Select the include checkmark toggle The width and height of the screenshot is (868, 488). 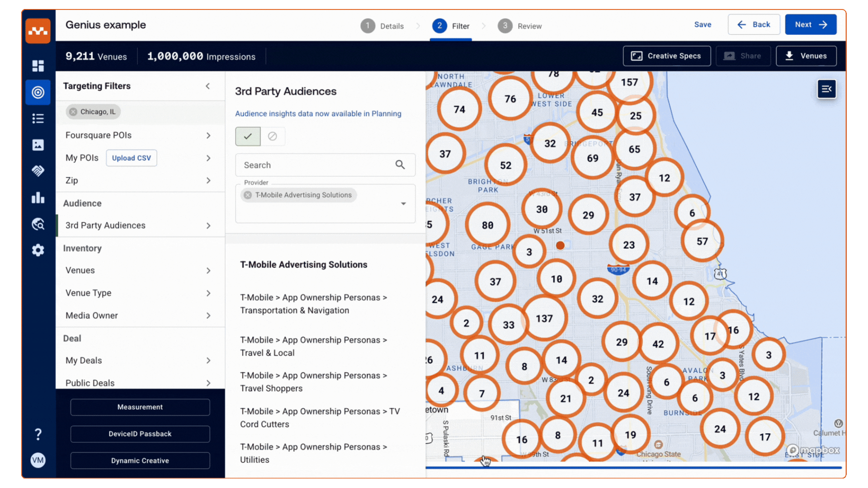coord(248,136)
